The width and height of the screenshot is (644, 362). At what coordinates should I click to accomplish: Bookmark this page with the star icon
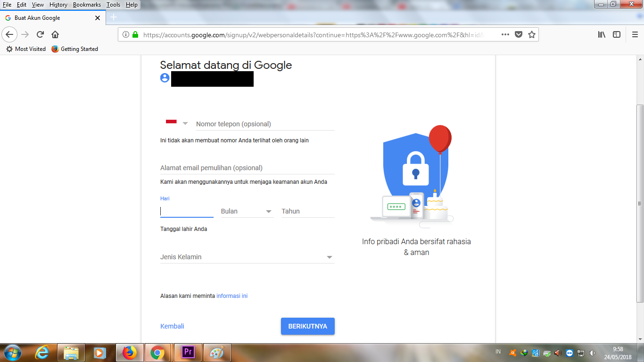(532, 34)
